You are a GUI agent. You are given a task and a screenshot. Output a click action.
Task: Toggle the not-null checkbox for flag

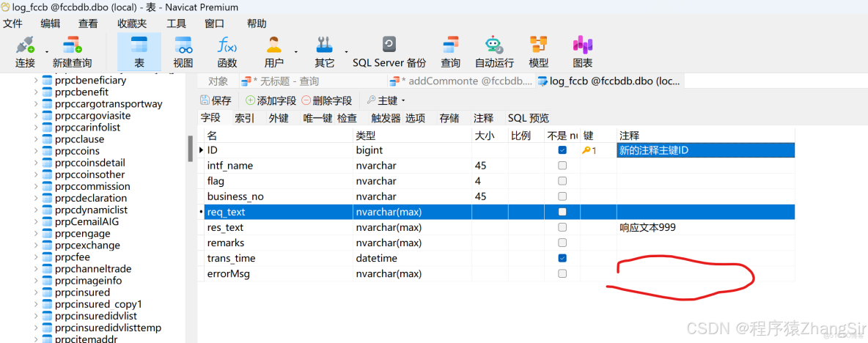(562, 181)
